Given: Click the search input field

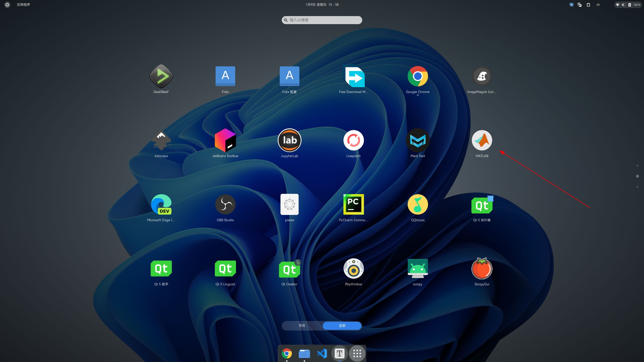Looking at the screenshot, I should click(321, 20).
